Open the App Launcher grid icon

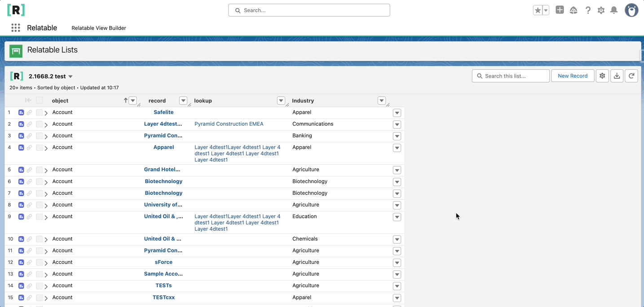click(x=16, y=28)
